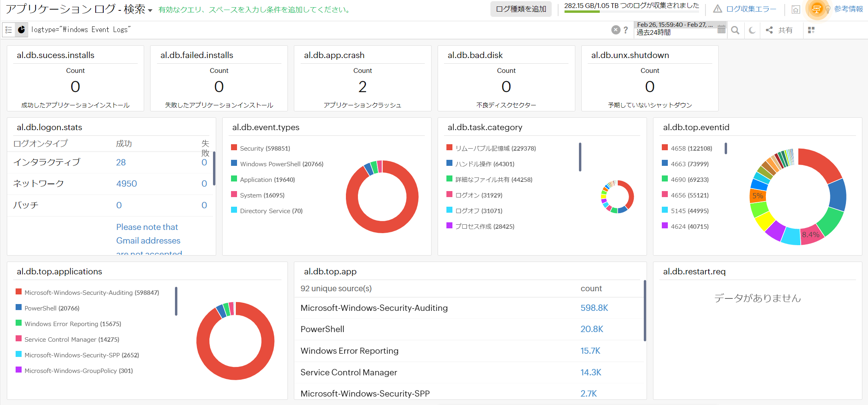
Task: Toggle the Security legend entry in event types
Action: 265,148
